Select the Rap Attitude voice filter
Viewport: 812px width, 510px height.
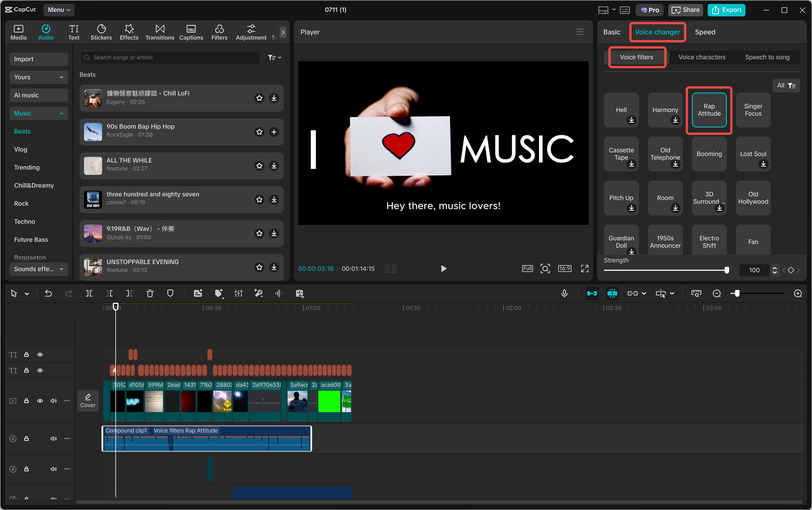tap(709, 110)
